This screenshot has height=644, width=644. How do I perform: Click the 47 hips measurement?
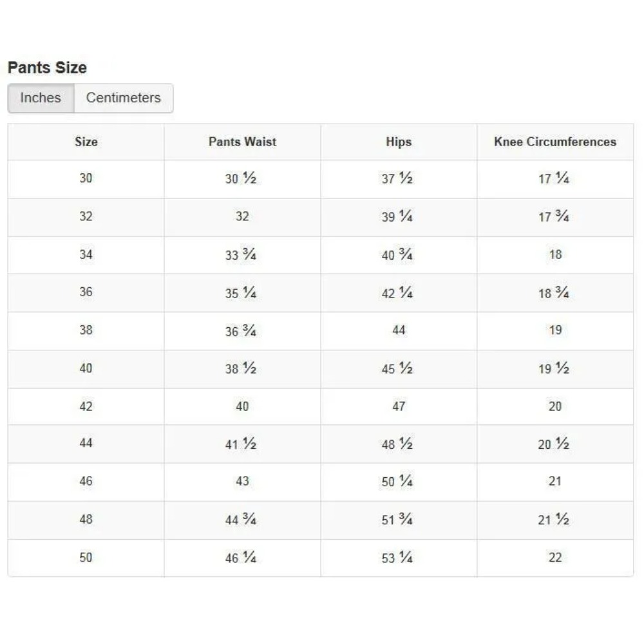pos(399,406)
